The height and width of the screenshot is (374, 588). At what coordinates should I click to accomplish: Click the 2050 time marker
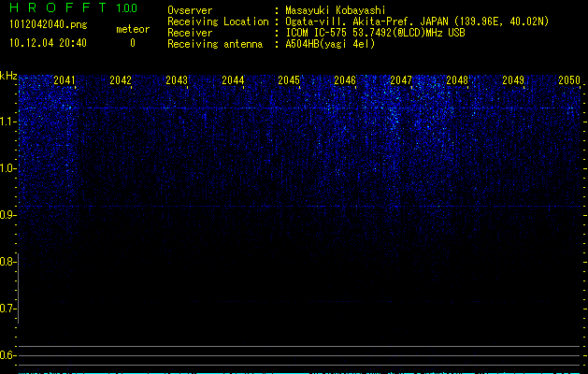click(x=569, y=80)
